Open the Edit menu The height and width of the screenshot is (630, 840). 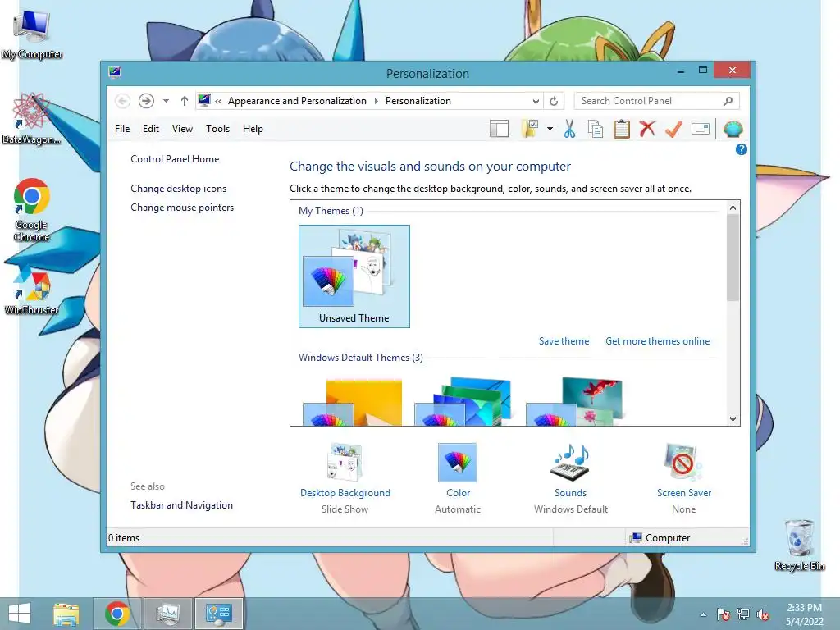coord(151,129)
